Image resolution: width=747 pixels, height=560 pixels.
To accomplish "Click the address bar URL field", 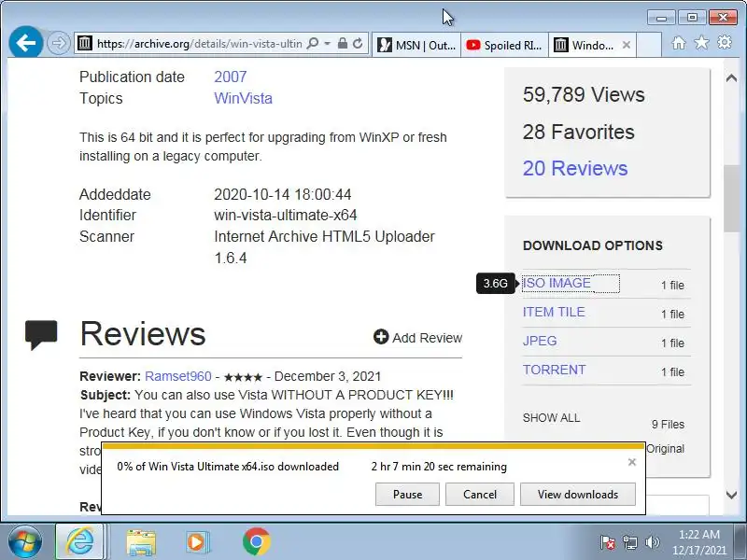I will point(199,44).
